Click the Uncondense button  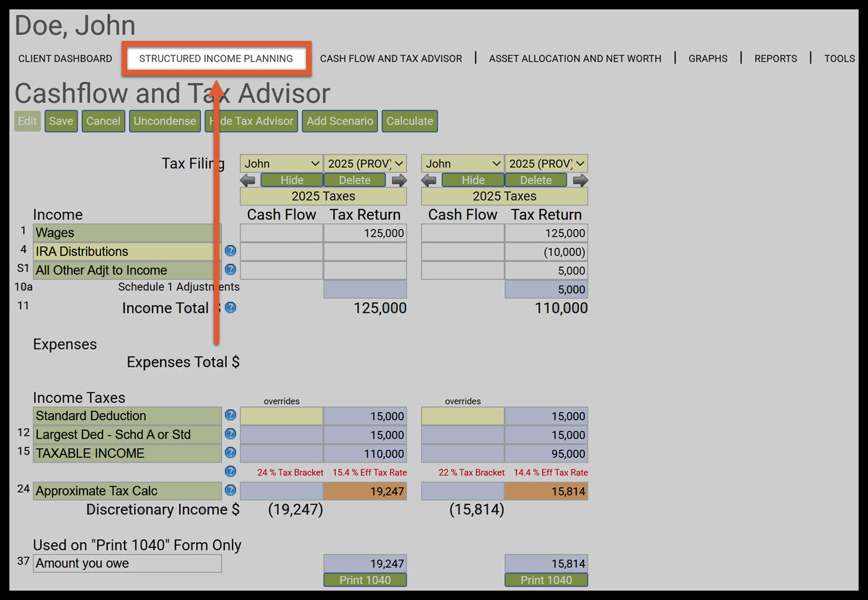pyautogui.click(x=165, y=121)
